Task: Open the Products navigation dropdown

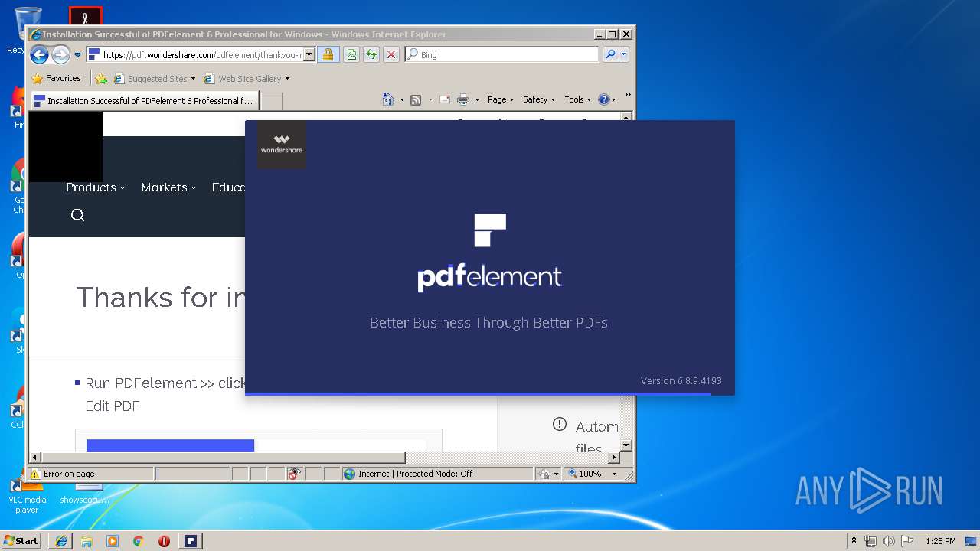Action: [x=96, y=187]
